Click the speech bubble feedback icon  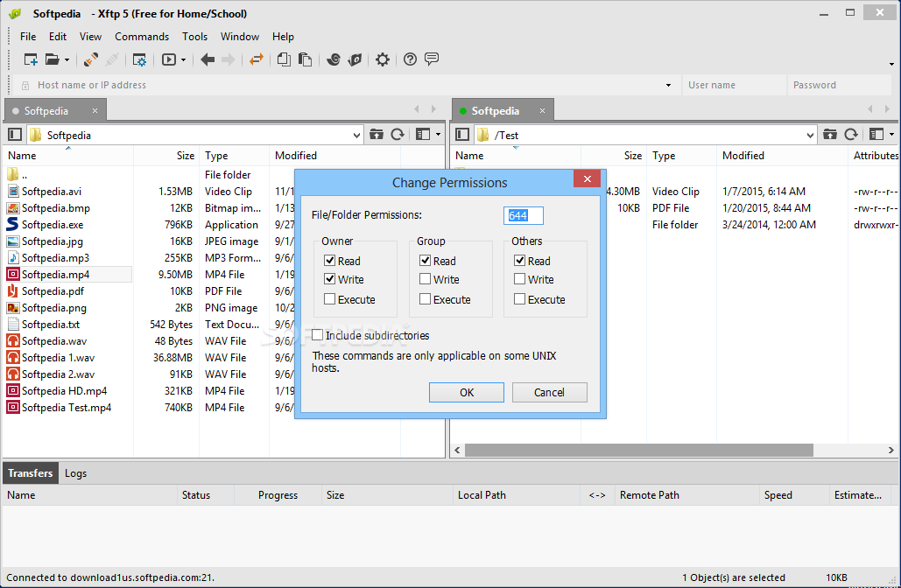[432, 59]
